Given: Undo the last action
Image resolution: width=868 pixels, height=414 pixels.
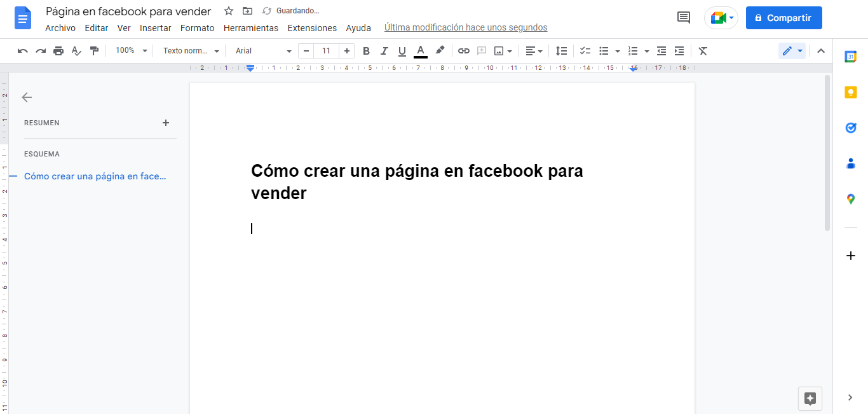Looking at the screenshot, I should coord(23,51).
